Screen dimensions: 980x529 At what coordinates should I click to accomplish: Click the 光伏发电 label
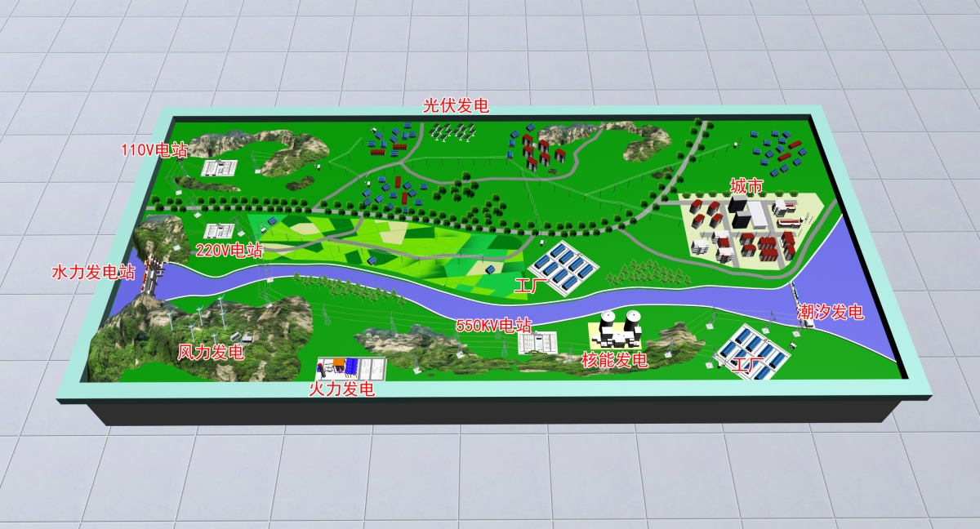pos(456,105)
